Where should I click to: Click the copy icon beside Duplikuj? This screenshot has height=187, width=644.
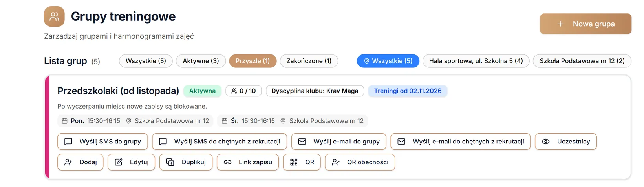[x=170, y=162]
